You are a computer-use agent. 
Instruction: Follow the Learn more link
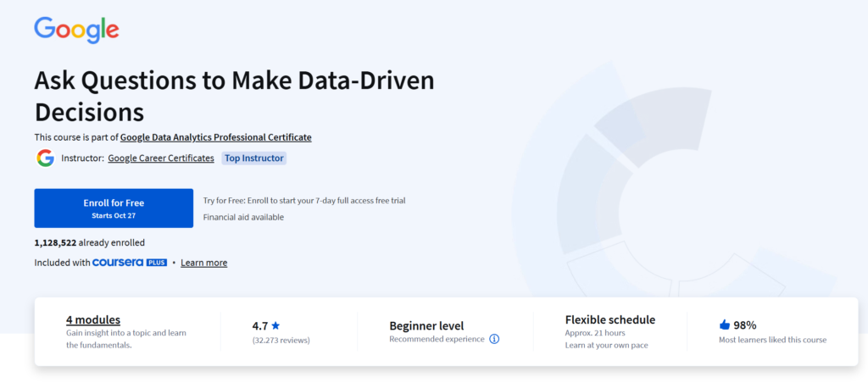[x=203, y=263]
